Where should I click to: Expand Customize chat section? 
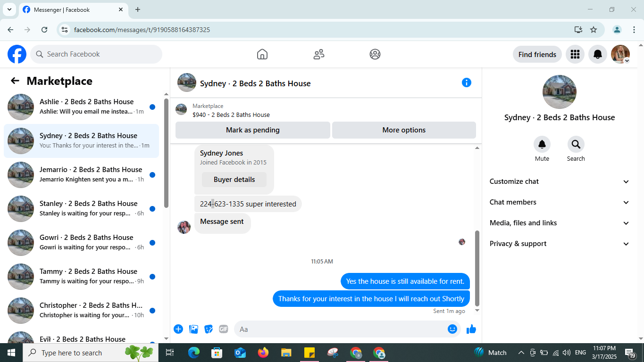[560, 181]
